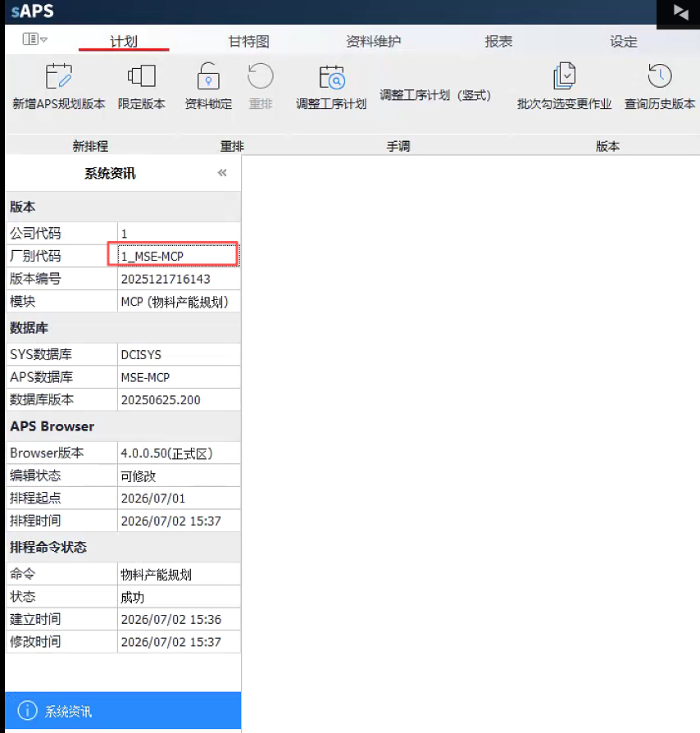This screenshot has width=700, height=733.
Task: Click the 状态 value 成功
Action: 179,597
